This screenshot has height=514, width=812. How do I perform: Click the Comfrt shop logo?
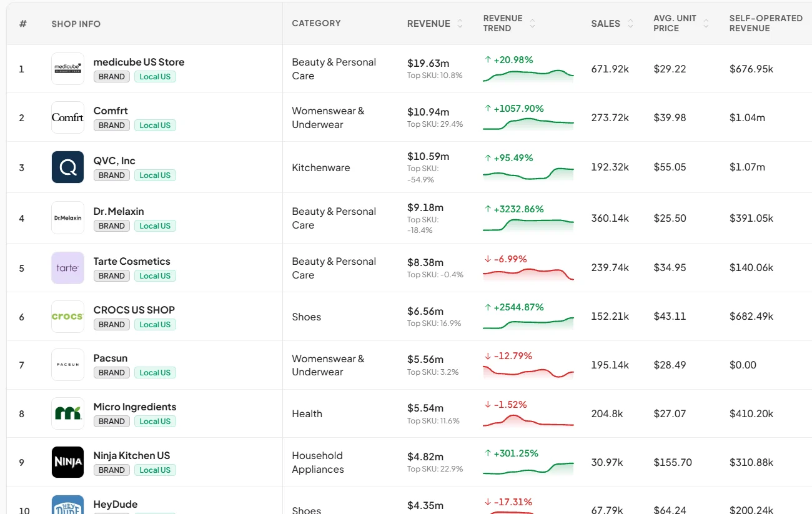point(67,117)
